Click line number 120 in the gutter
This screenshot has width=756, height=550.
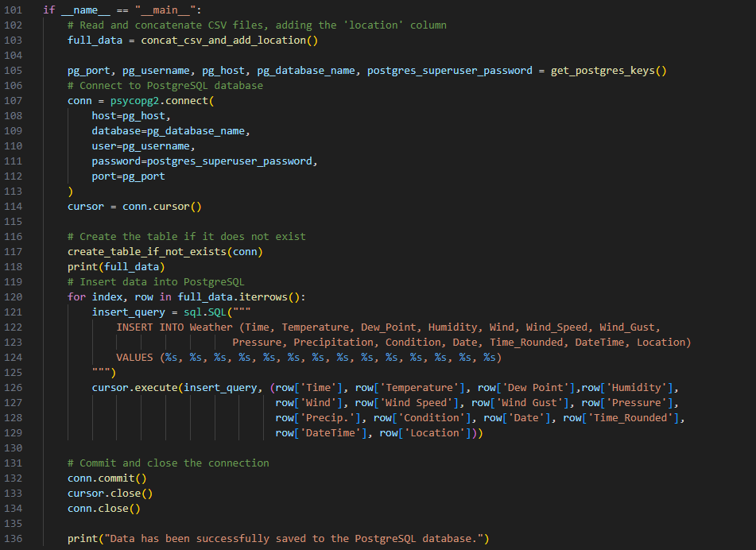pos(15,297)
